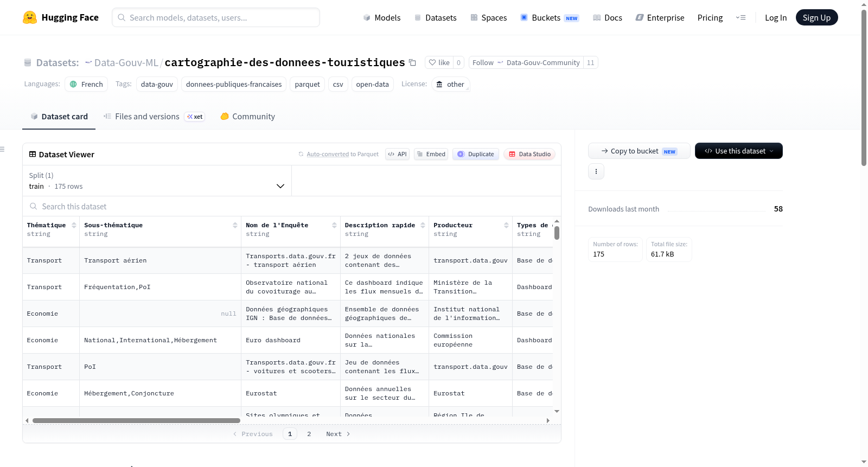868x467 pixels.
Task: Click the Log In link
Action: 776,17
